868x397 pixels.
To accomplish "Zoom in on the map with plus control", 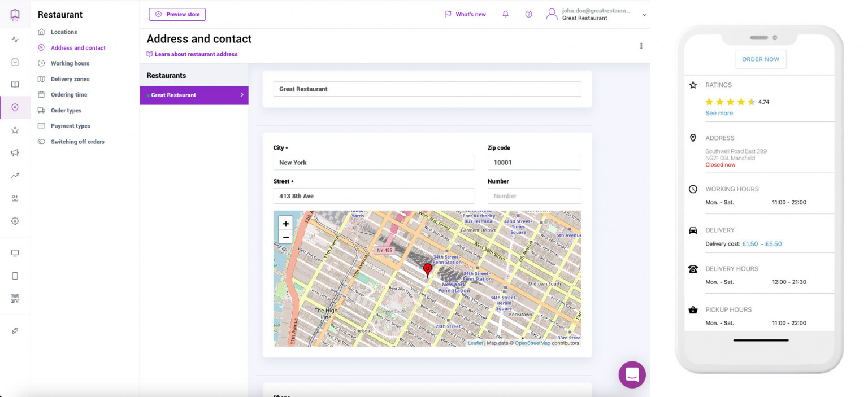I will pos(285,223).
